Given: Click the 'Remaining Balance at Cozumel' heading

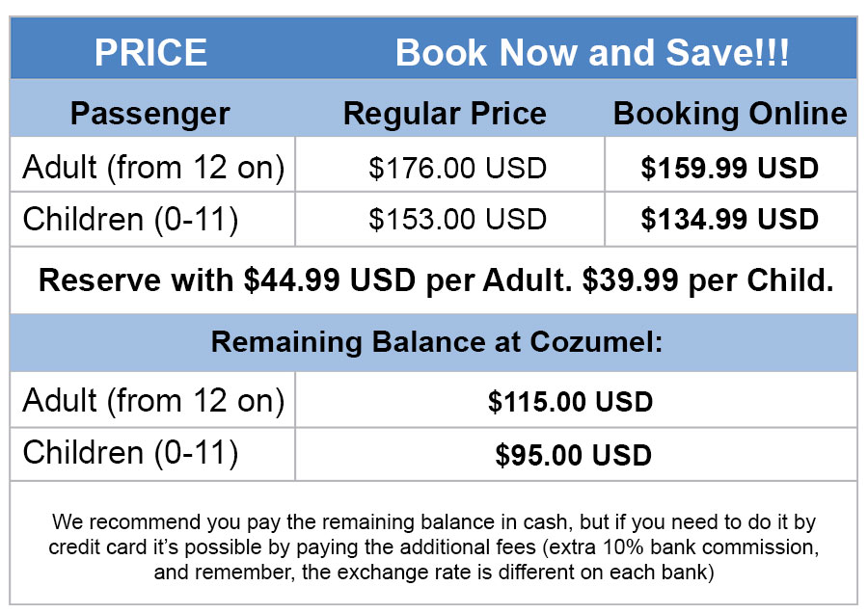Looking at the screenshot, I should coord(437,342).
